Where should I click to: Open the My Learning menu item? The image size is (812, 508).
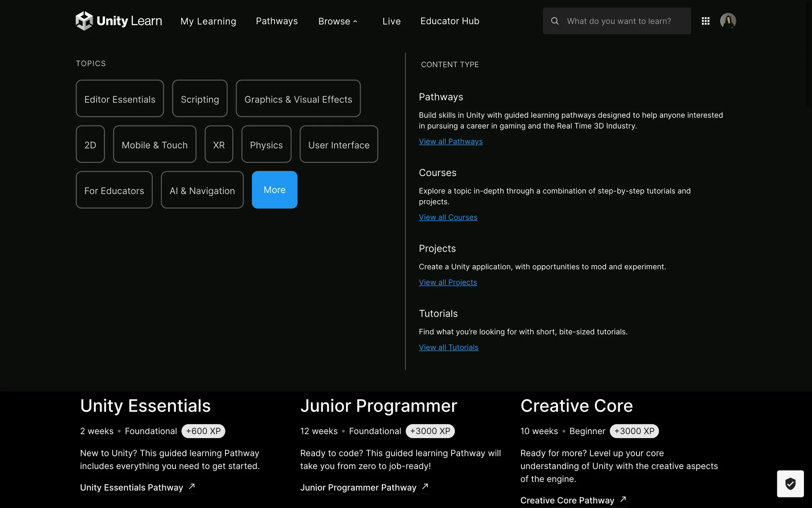tap(208, 21)
